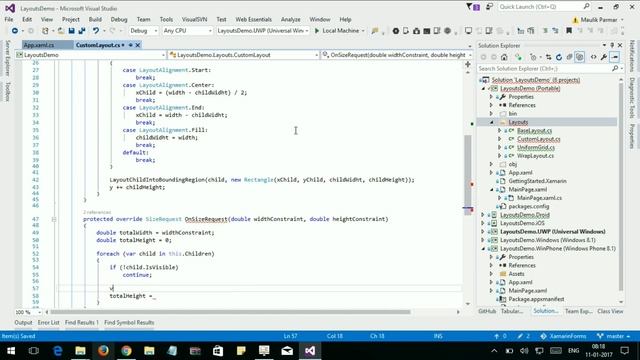640x360 pixels.
Task: Open Firefox from the Windows taskbar
Action: point(103,351)
